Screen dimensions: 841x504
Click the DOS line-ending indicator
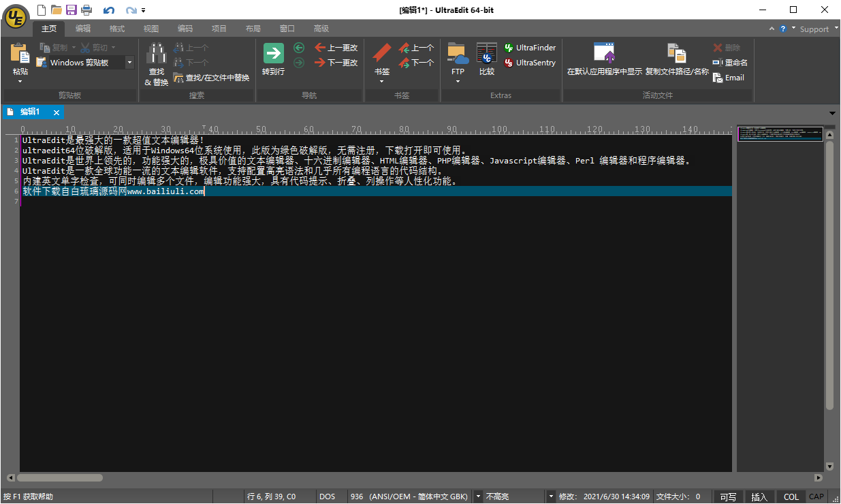pos(328,497)
